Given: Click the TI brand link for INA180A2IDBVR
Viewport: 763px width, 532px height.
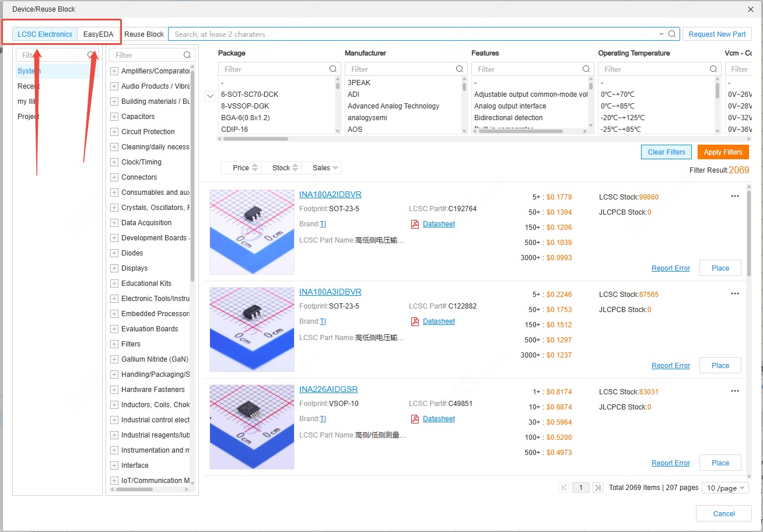Looking at the screenshot, I should (x=323, y=224).
